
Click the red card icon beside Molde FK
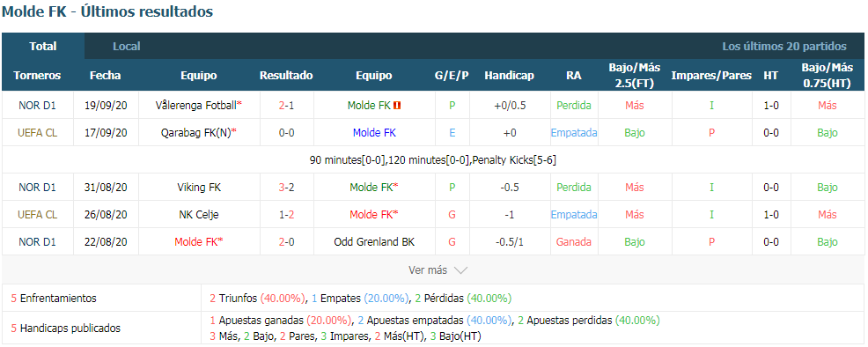397,105
